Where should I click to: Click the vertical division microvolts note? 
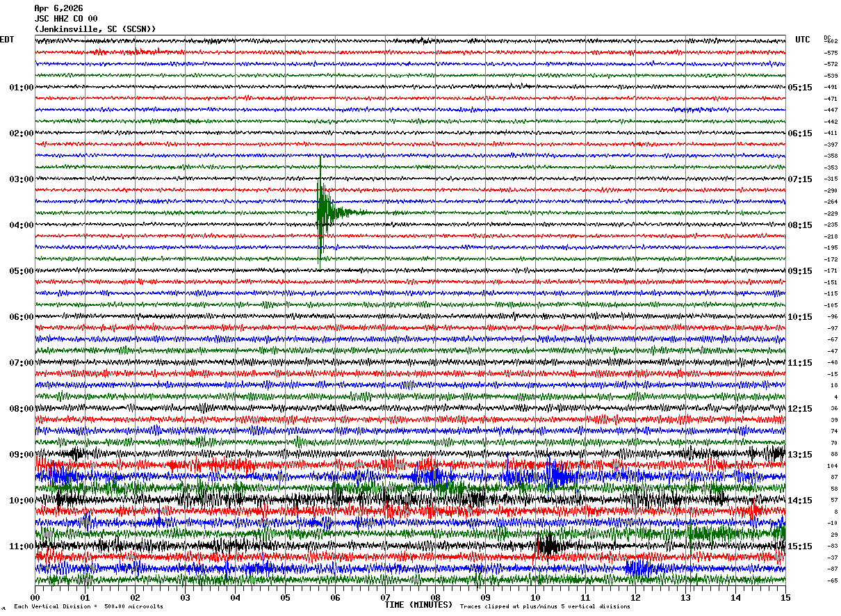(x=88, y=606)
